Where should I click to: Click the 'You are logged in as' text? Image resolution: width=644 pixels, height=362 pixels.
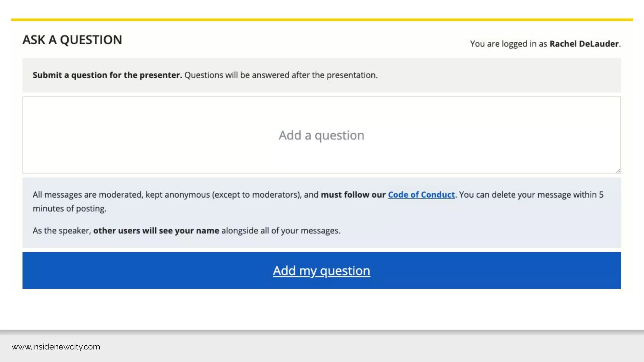point(508,44)
